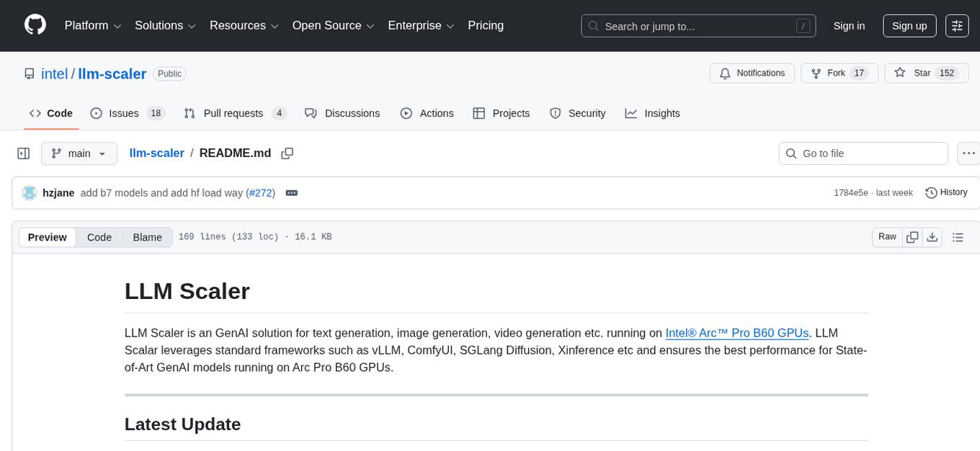Open the Intel Arc Pro B60 GPUs link
The width and height of the screenshot is (980, 451).
(x=736, y=333)
